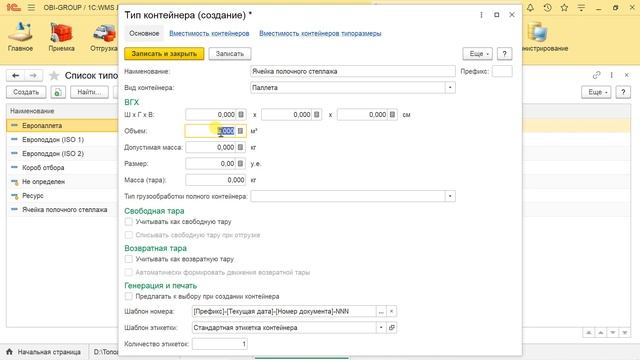Select Ресурс row in list

[62, 196]
